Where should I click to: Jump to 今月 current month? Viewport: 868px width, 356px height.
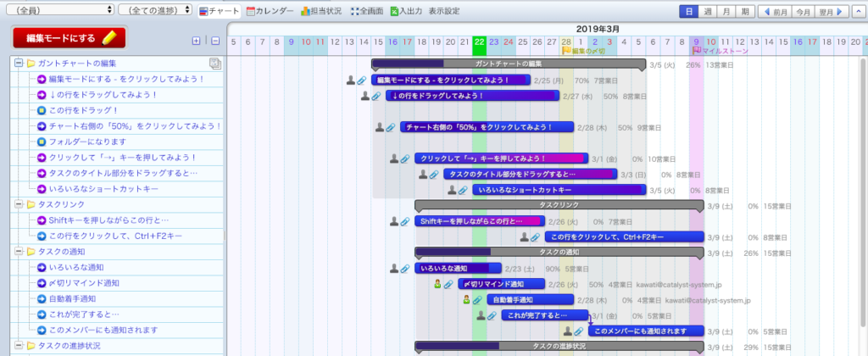804,12
